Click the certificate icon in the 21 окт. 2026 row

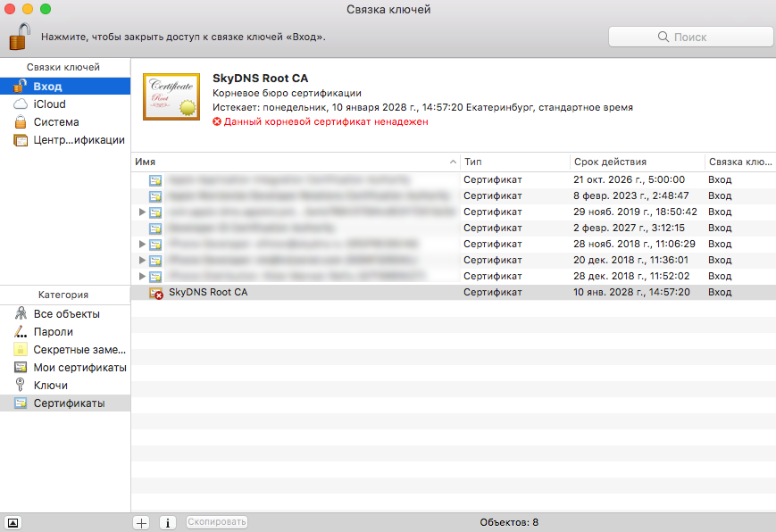click(155, 180)
